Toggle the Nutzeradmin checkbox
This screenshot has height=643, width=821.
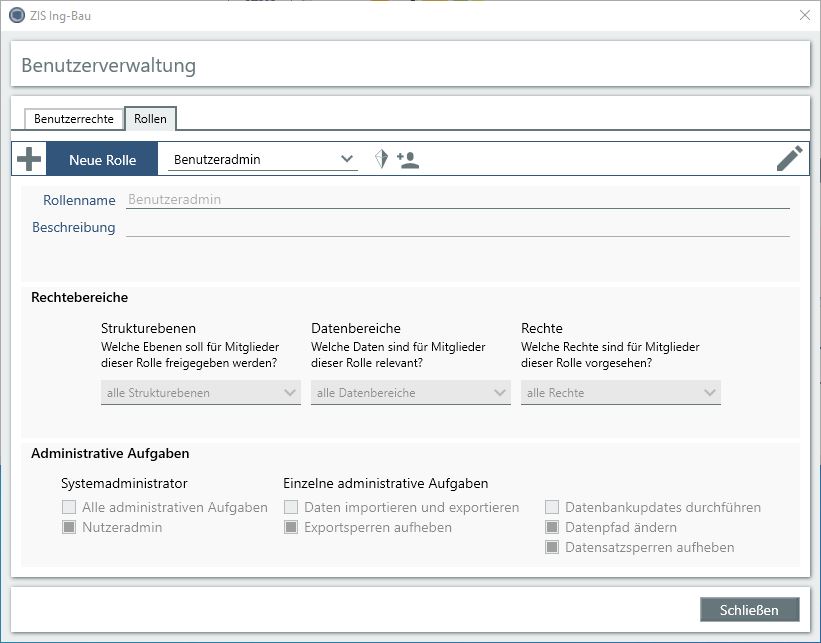69,527
